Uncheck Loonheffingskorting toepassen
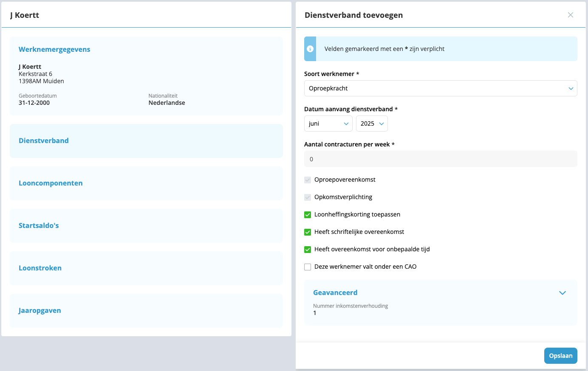Screen dimensions: 588x371 point(308,215)
